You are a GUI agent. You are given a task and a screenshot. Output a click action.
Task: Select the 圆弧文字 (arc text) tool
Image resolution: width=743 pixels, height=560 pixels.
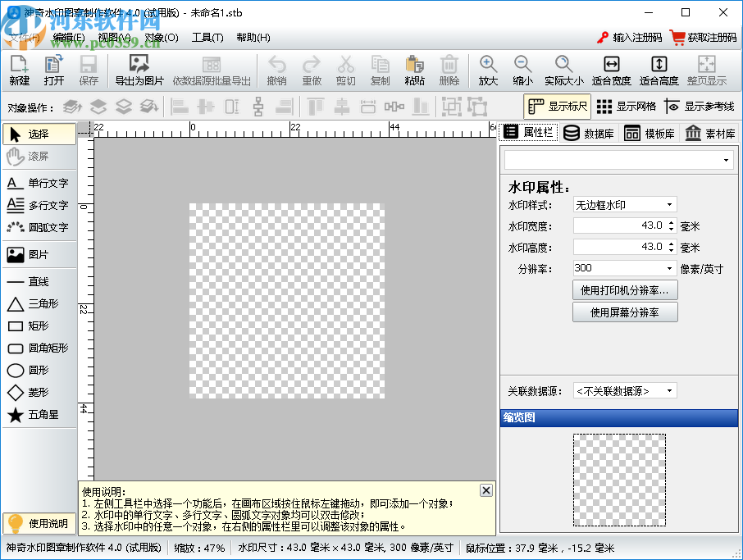click(39, 228)
